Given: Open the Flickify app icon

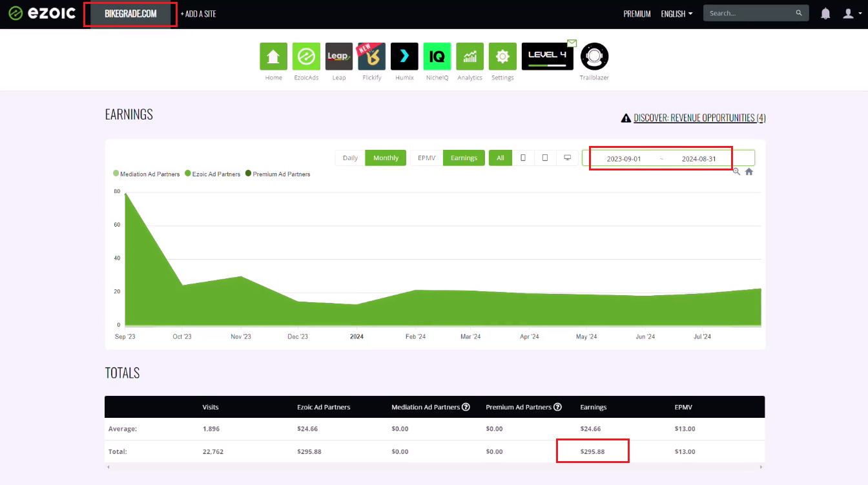Looking at the screenshot, I should [x=371, y=56].
